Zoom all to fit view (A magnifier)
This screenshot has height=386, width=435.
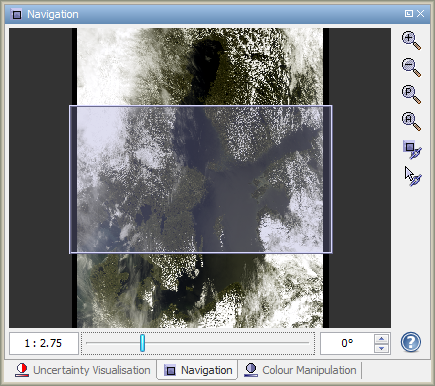(x=411, y=122)
